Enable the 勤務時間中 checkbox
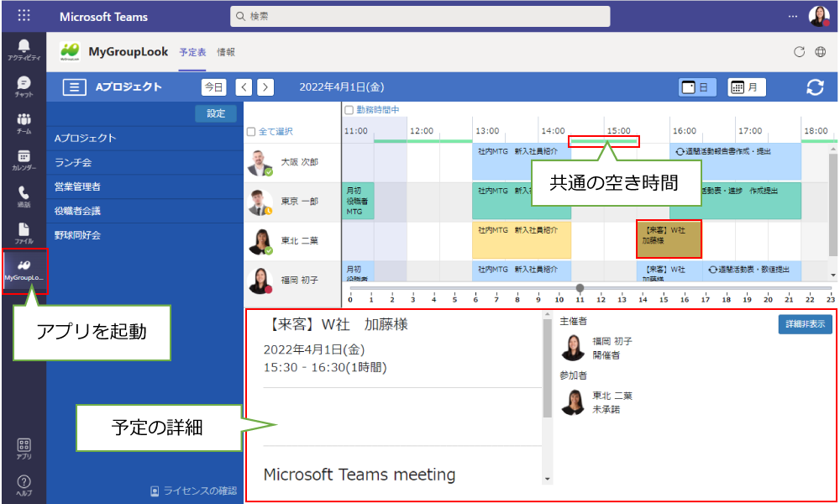840x504 pixels. (349, 110)
